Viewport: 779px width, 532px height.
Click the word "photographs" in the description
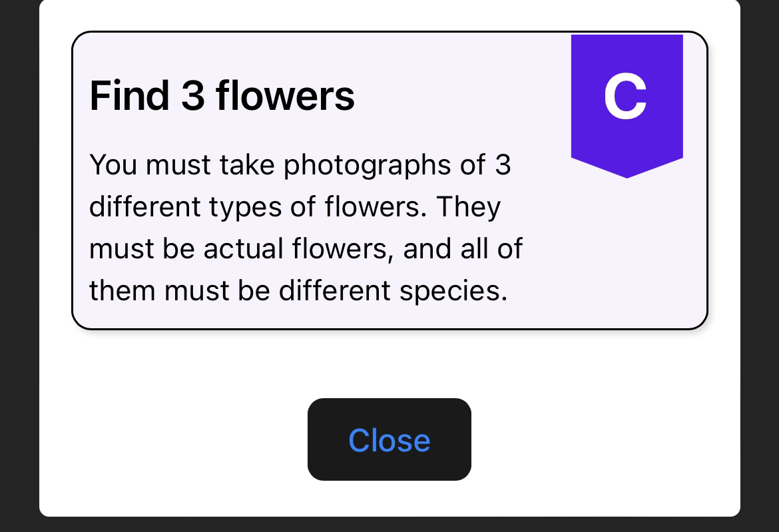(367, 165)
